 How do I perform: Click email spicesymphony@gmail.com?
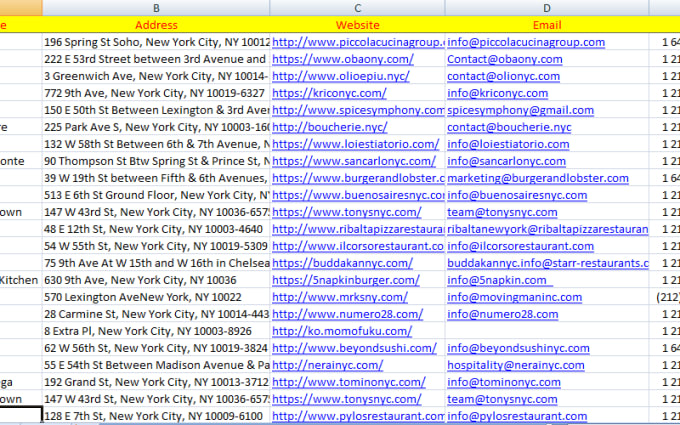pos(520,110)
